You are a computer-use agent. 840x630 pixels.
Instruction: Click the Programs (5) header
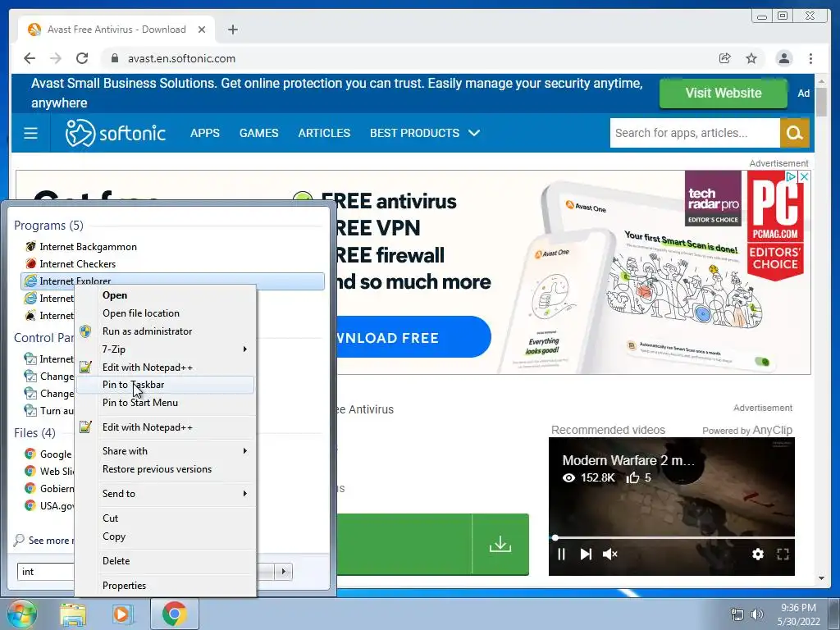pyautogui.click(x=48, y=226)
